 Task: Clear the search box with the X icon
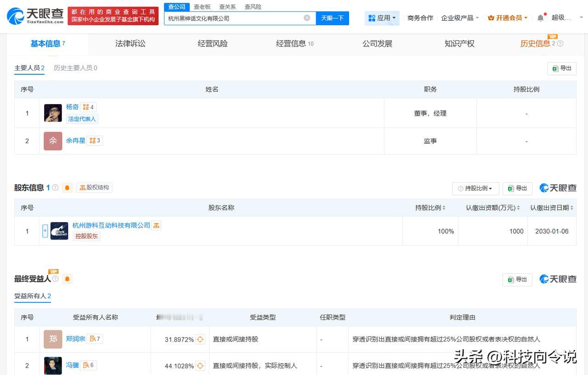(307, 18)
